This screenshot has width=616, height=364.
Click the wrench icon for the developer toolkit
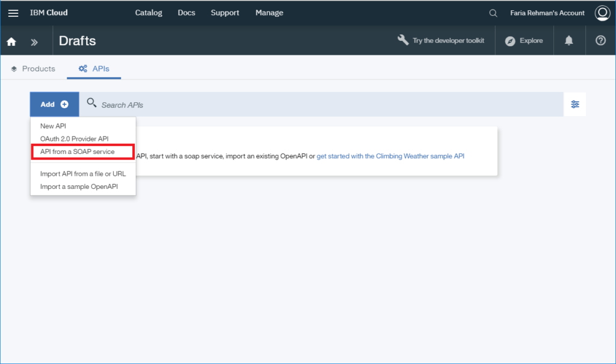402,40
